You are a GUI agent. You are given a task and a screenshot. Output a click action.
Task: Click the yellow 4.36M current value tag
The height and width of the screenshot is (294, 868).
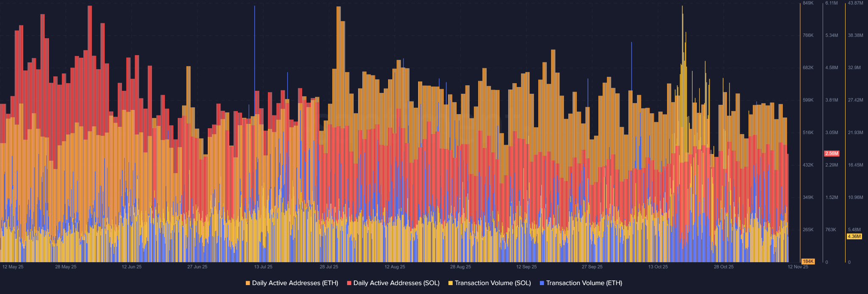pyautogui.click(x=854, y=236)
